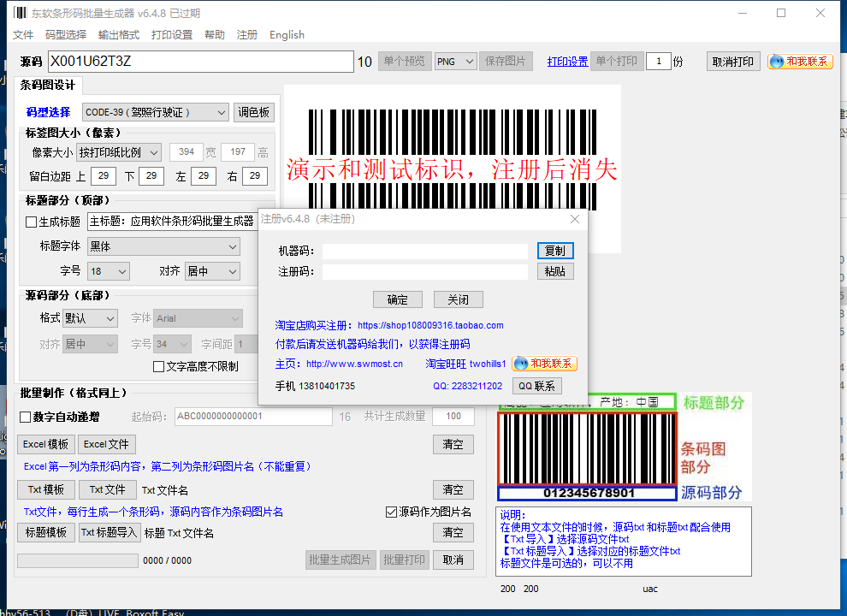Open the PNG image format dropdown
The image size is (847, 616).
455,62
